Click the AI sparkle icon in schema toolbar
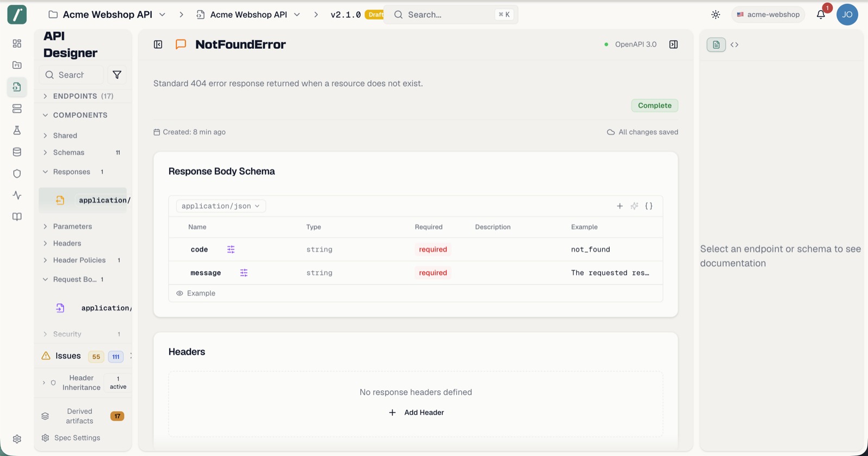 click(634, 206)
